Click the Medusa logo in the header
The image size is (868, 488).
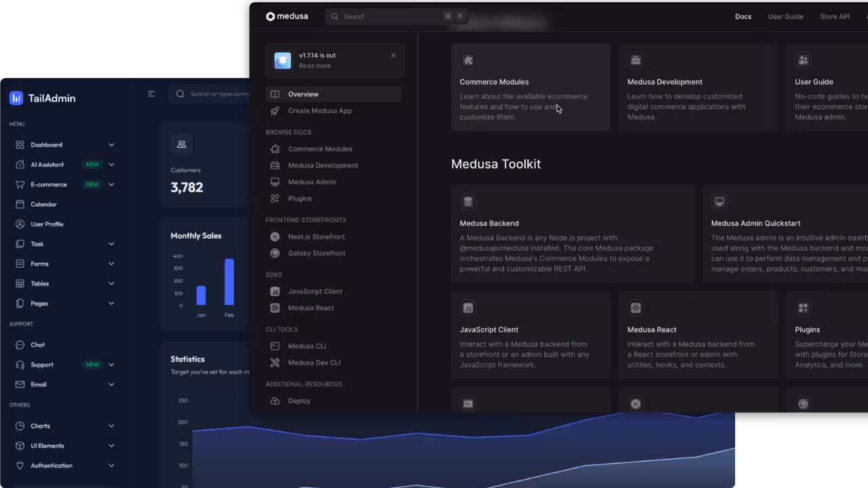[287, 16]
